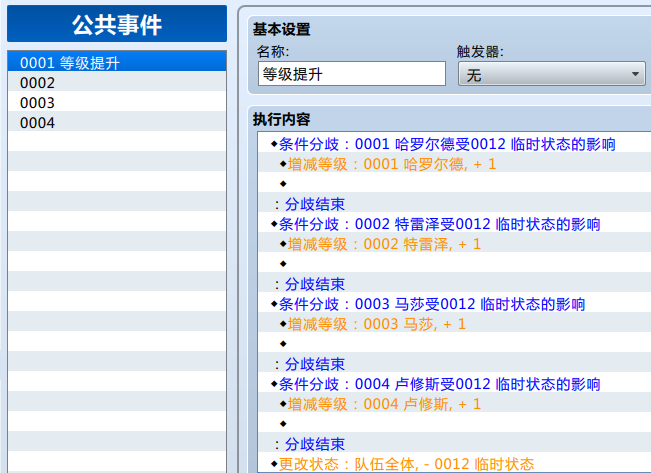The width and height of the screenshot is (651, 473).
Task: Select common event 0004 in list
Action: coord(117,121)
